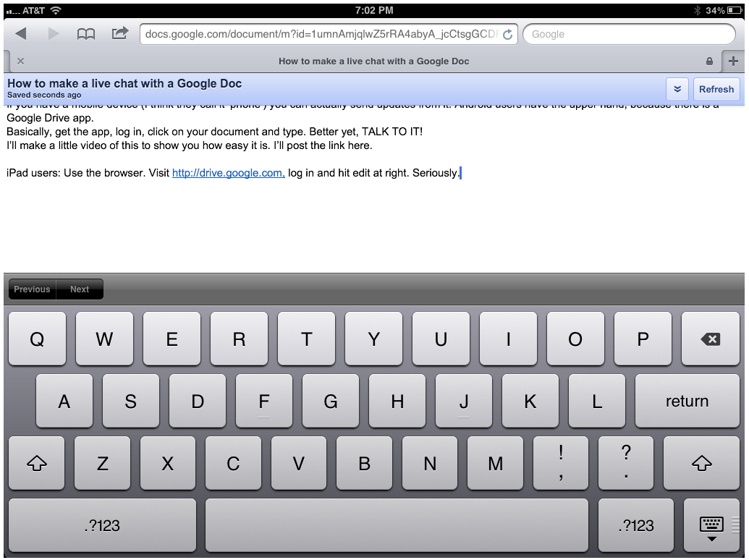Tap the backspace delete key
Viewport: 749px width, 560px height.
[x=711, y=339]
